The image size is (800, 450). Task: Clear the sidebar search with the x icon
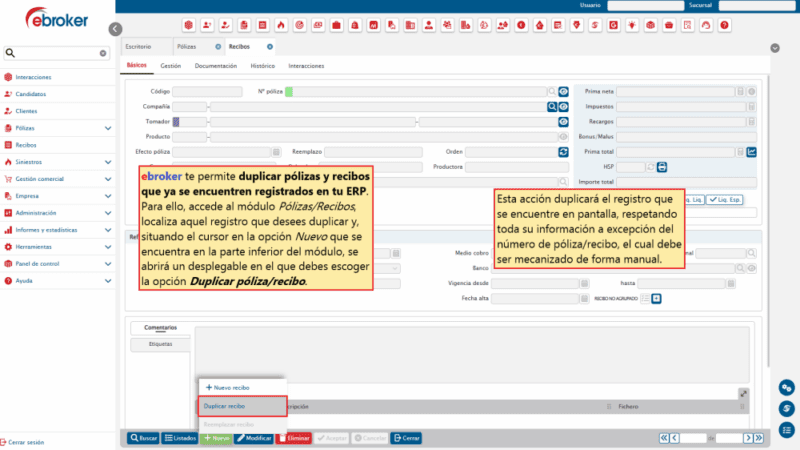[x=103, y=53]
